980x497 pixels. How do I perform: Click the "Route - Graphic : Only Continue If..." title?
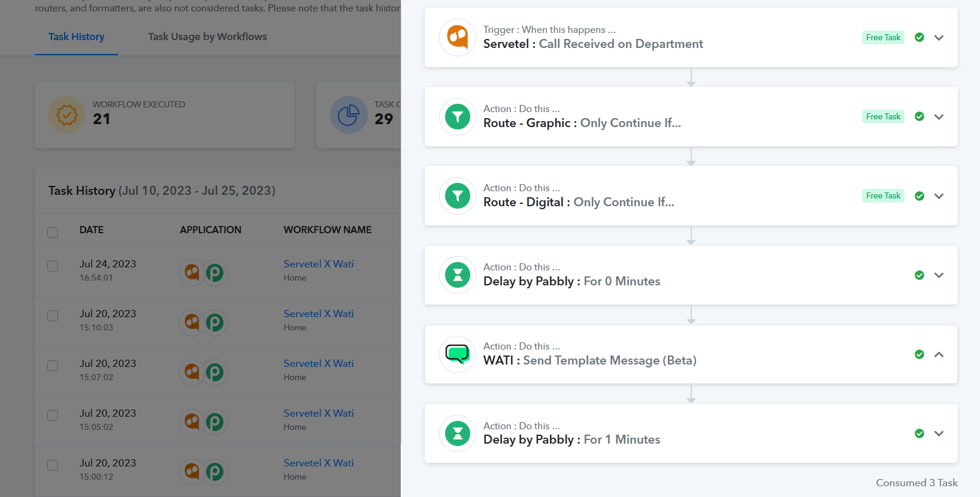(x=582, y=123)
